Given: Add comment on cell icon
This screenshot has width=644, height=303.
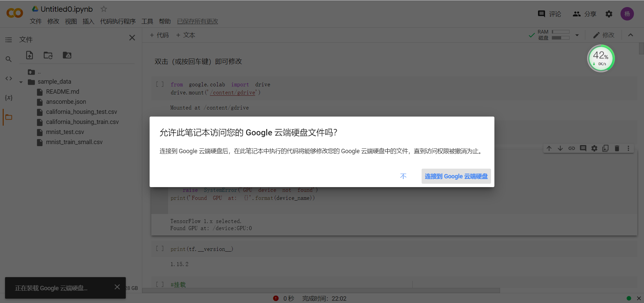Looking at the screenshot, I should [x=583, y=148].
